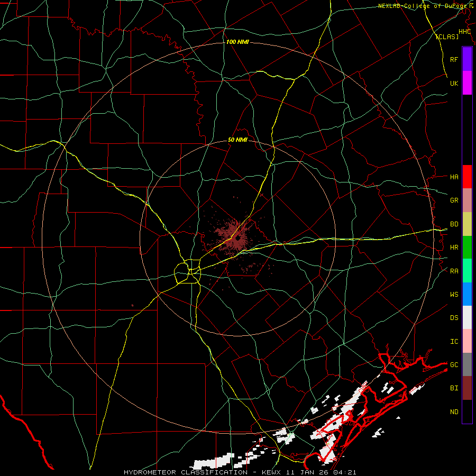Click the 04:21 timestamp

(344, 472)
